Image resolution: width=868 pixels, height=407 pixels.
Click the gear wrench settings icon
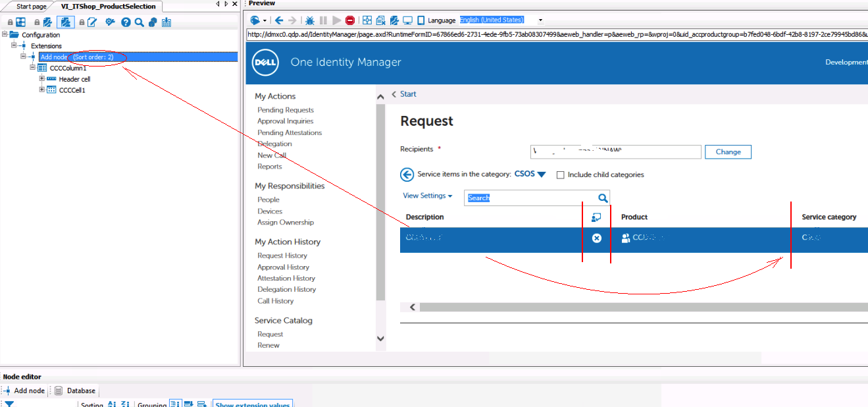(x=111, y=22)
